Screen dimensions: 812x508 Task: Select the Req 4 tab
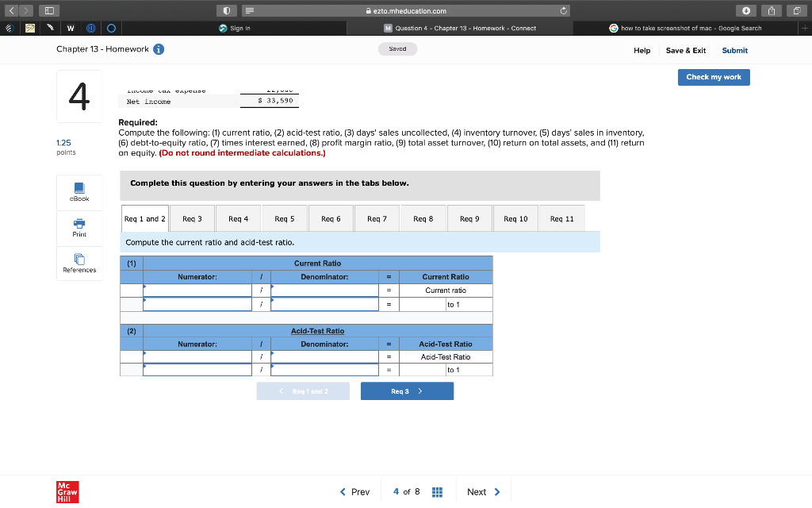click(238, 219)
